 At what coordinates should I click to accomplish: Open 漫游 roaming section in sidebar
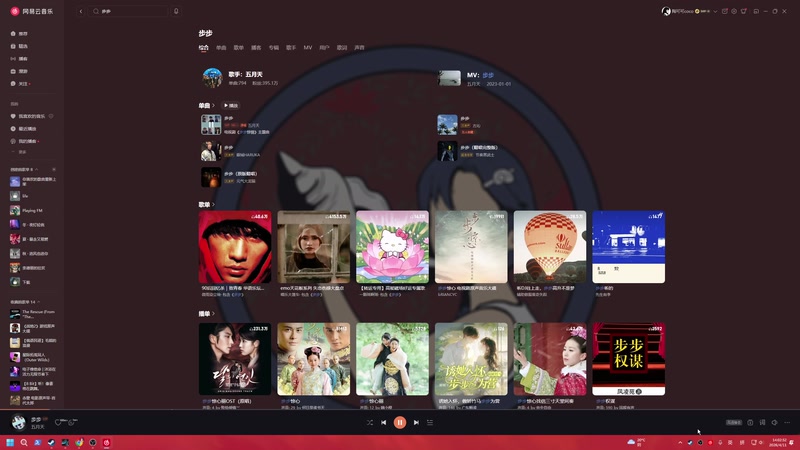[19, 71]
